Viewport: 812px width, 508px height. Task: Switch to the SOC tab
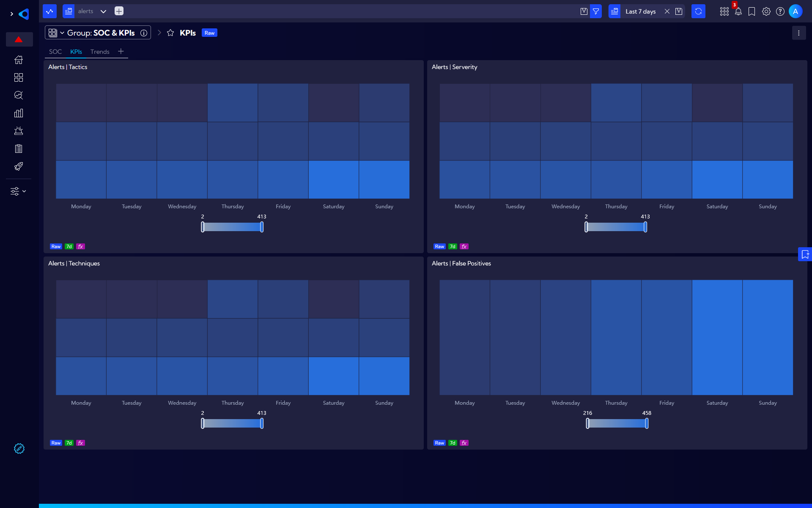point(55,52)
